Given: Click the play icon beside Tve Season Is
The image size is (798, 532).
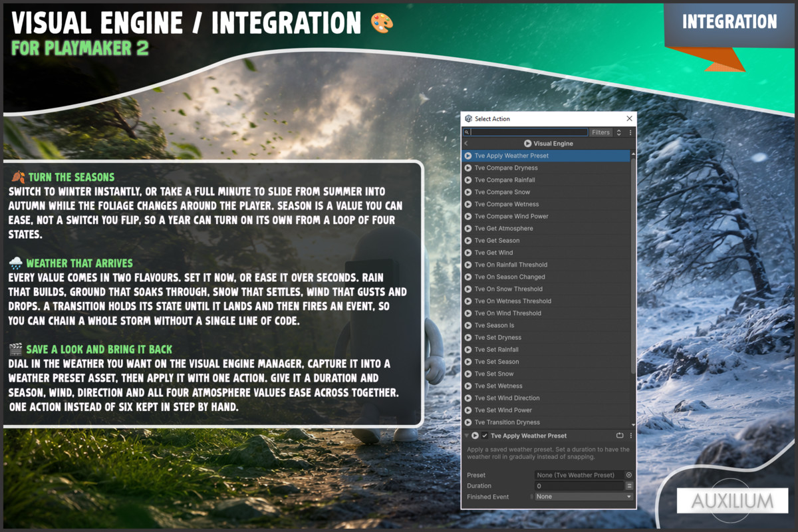Looking at the screenshot, I should [x=468, y=325].
